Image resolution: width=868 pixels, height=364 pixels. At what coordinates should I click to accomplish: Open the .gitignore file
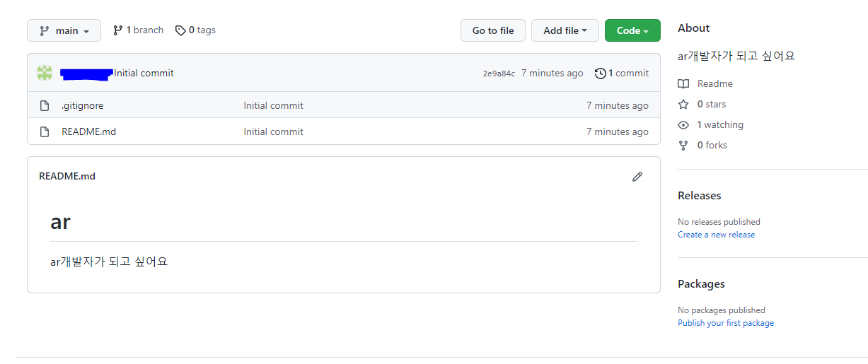83,105
